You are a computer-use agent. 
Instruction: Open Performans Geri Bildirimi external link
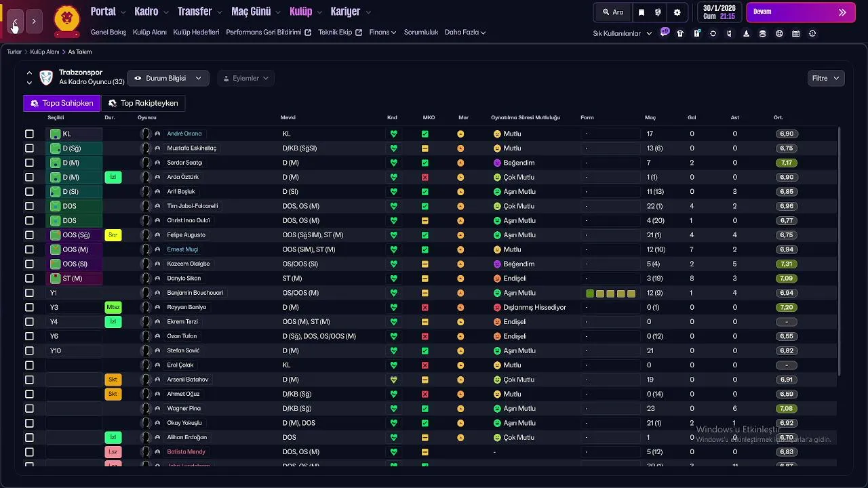pos(269,32)
